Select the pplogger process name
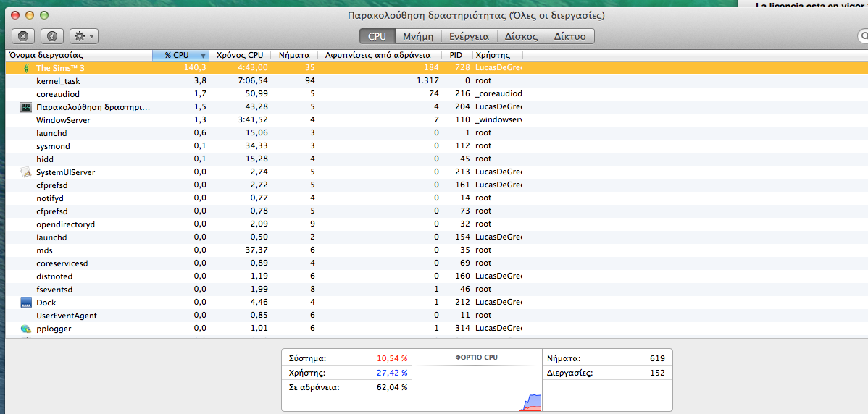 54,329
